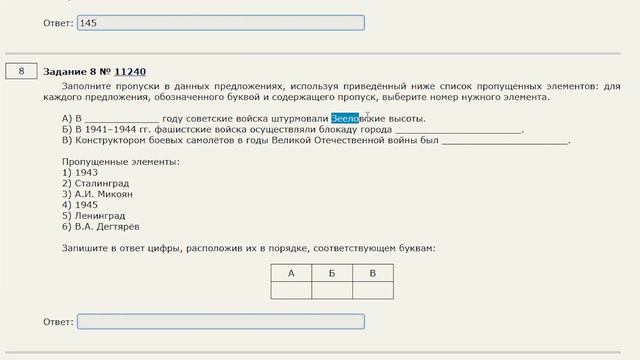640x360 pixels.
Task: Click the task number box 8
Action: (21, 71)
